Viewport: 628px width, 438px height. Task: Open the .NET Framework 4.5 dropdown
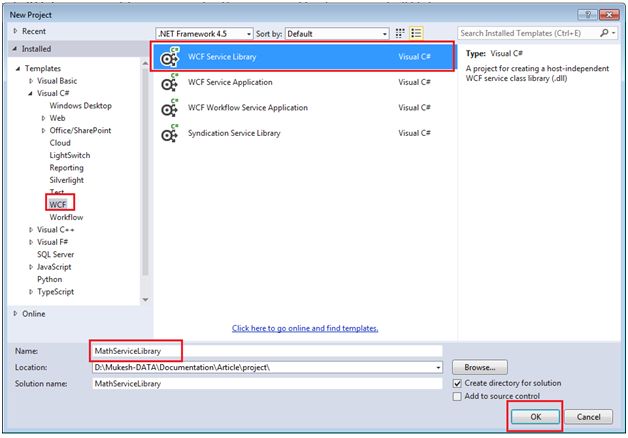click(204, 34)
